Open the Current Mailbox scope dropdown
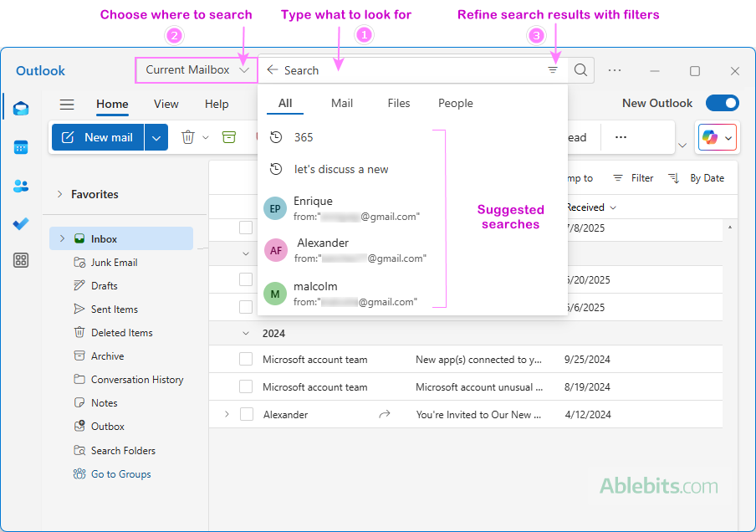The height and width of the screenshot is (532, 756). tap(196, 70)
